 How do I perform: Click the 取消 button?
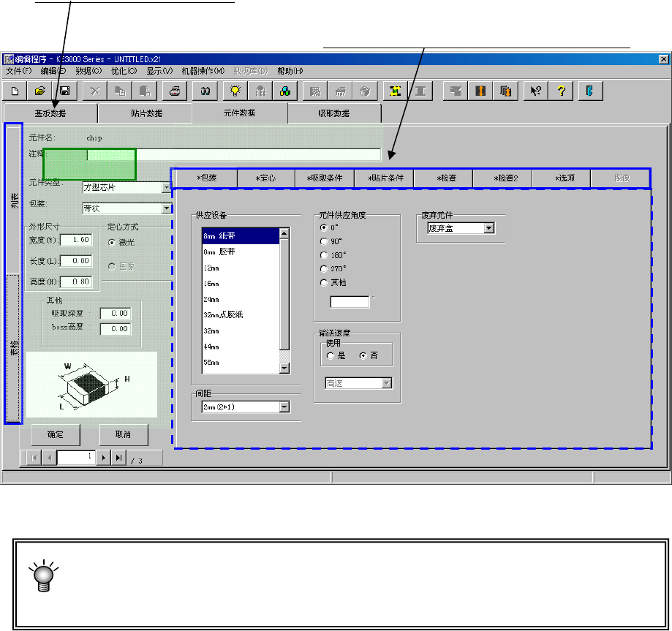coord(123,434)
